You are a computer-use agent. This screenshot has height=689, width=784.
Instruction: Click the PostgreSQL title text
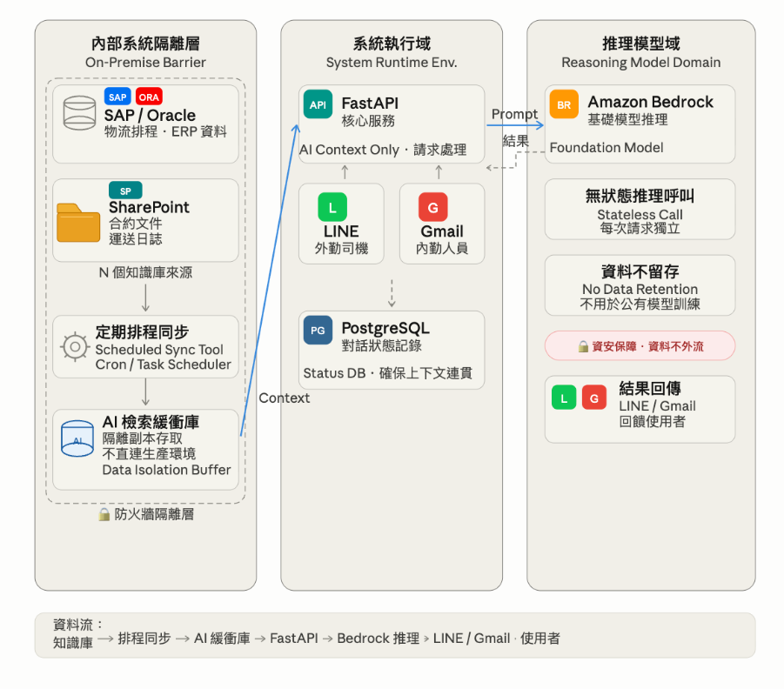385,328
